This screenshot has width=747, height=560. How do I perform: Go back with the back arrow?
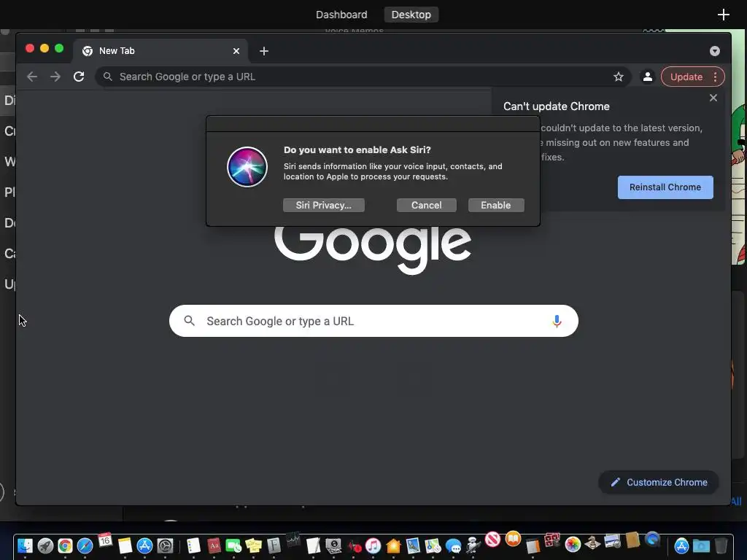click(32, 77)
